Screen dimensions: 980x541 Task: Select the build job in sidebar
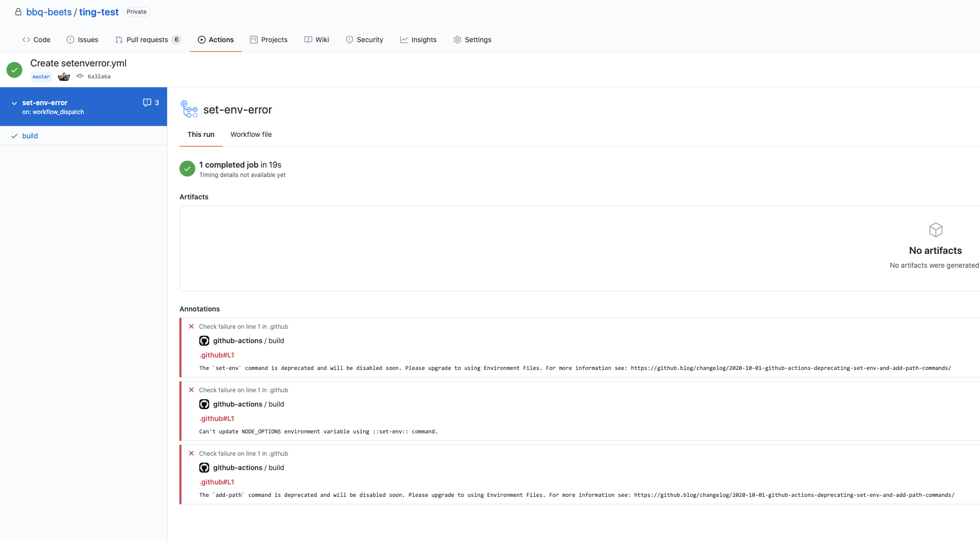click(x=30, y=136)
